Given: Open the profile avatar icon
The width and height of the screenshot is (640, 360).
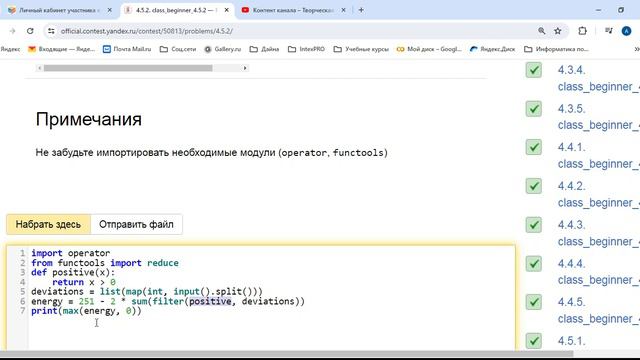Looking at the screenshot, I should click(626, 31).
